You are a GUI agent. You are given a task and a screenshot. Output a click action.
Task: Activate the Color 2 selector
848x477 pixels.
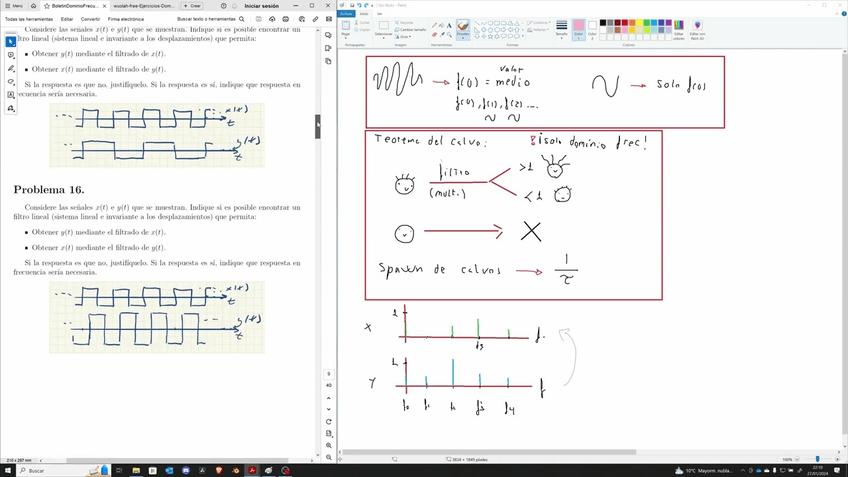[592, 28]
